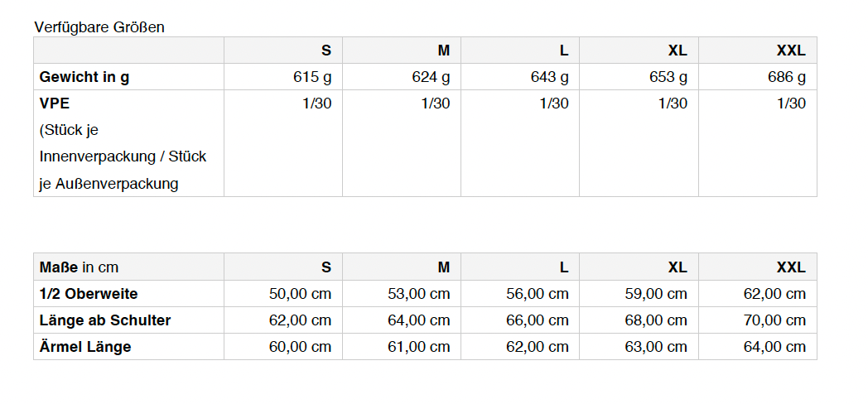
Task: Select the "Gewicht in g" row label
Action: 84,77
